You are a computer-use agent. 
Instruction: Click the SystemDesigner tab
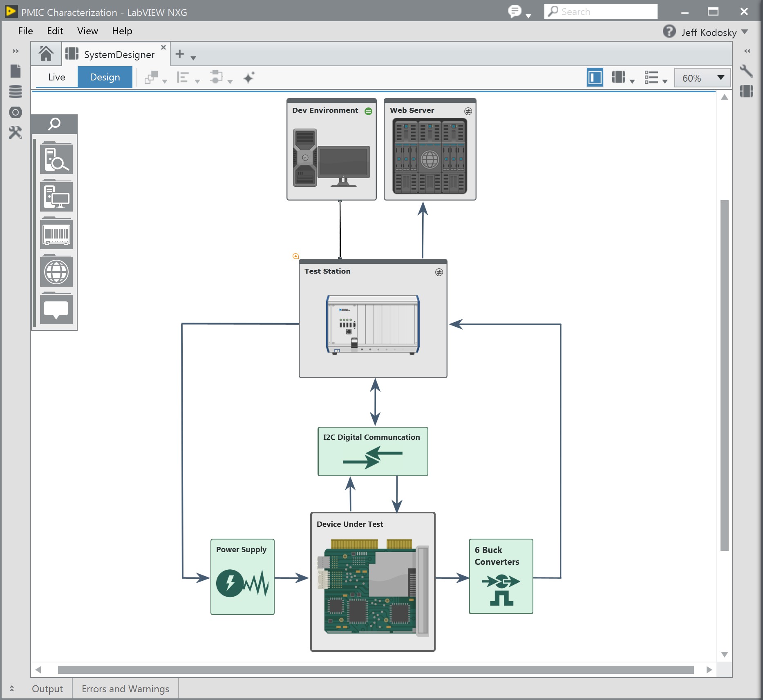[x=116, y=54]
